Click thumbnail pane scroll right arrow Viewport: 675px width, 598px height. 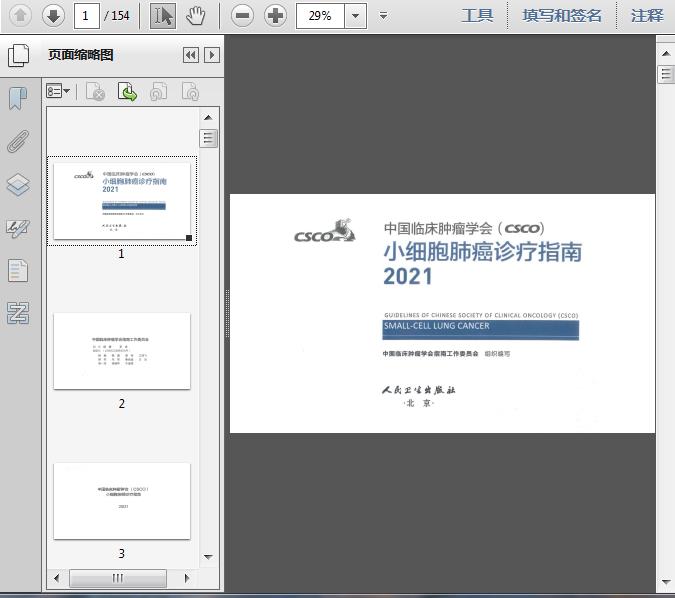coord(187,578)
